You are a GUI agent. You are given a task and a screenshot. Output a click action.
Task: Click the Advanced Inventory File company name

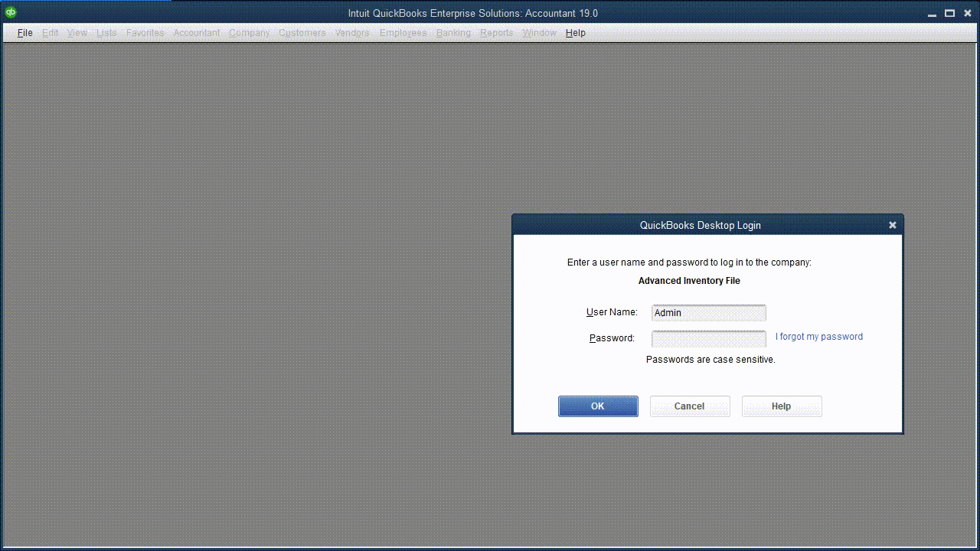point(689,281)
